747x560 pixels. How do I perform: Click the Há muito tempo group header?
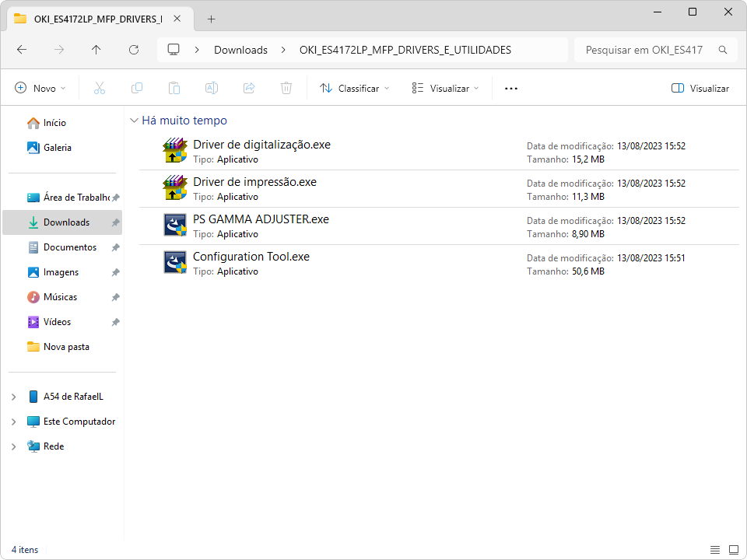(x=184, y=121)
